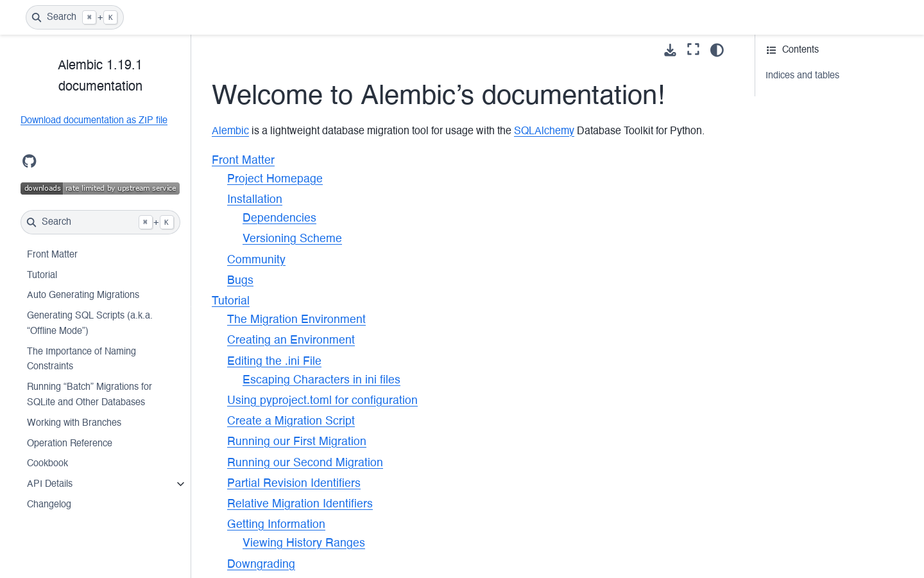Open Project Homepage link

(275, 179)
